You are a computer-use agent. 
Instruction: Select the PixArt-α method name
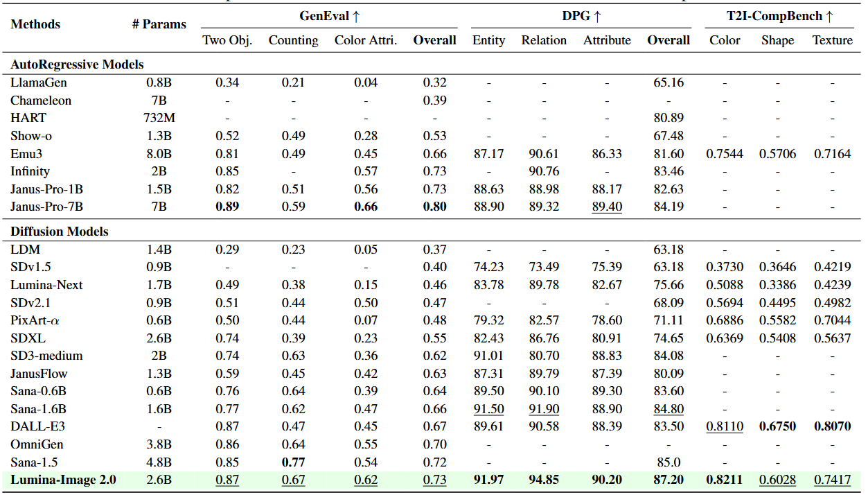coord(35,320)
